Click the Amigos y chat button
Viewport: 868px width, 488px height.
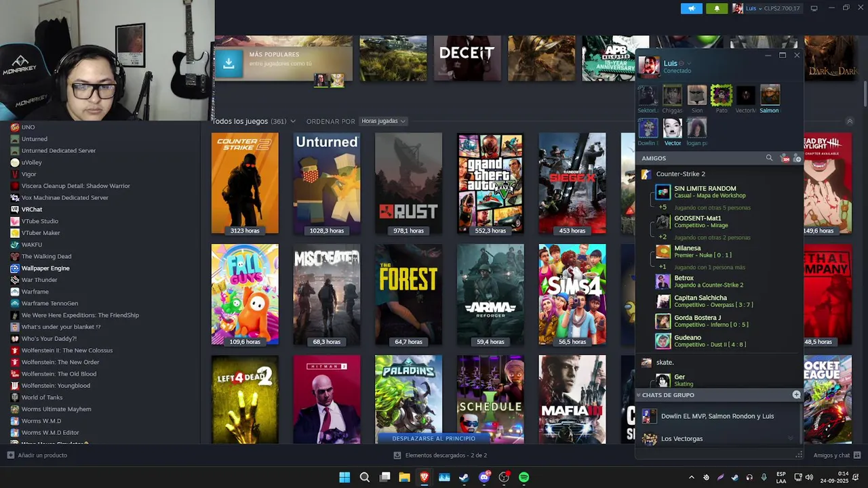pyautogui.click(x=837, y=455)
